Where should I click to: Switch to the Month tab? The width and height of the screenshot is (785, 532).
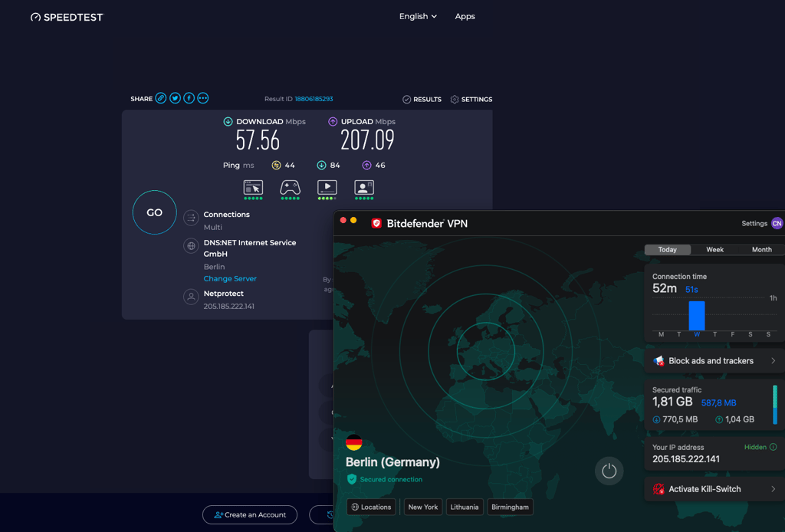(761, 249)
